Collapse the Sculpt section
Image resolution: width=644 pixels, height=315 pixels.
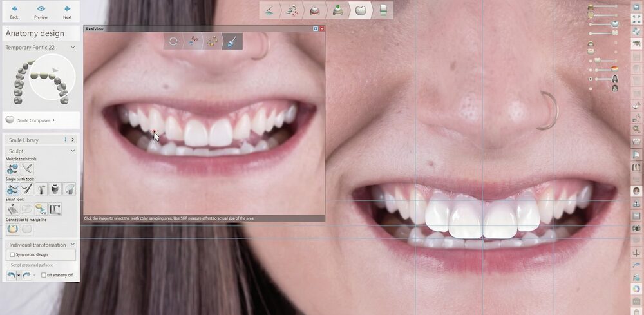click(73, 150)
